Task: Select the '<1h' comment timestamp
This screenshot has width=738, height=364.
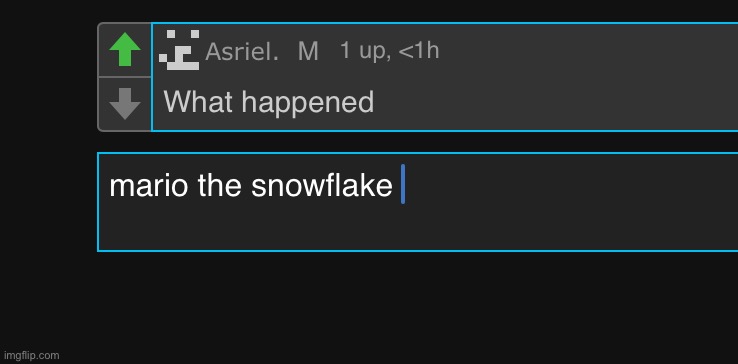Action: pyautogui.click(x=418, y=50)
